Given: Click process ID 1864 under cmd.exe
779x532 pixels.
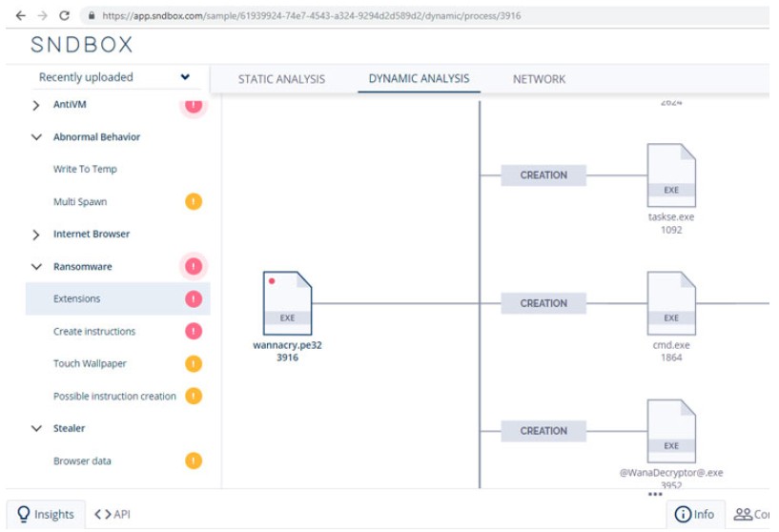Looking at the screenshot, I should (671, 358).
